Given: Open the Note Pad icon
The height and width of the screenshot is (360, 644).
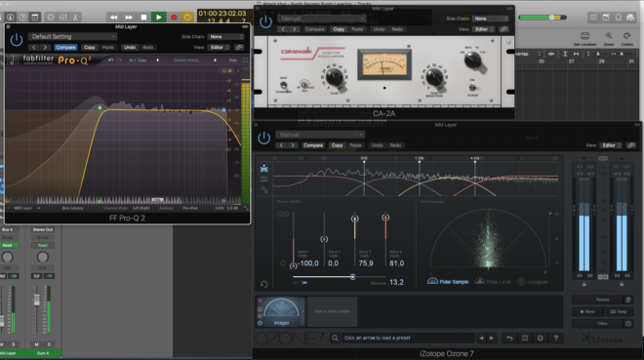Looking at the screenshot, I should pos(606,18).
